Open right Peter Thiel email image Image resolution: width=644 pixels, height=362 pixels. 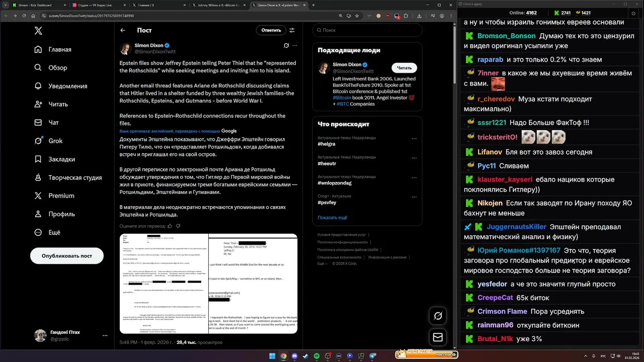point(253,284)
